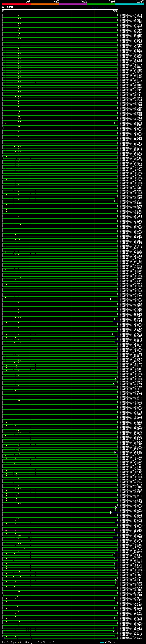
Task: Select the UniRef100_A3M086 label
Action: pos(131,369)
